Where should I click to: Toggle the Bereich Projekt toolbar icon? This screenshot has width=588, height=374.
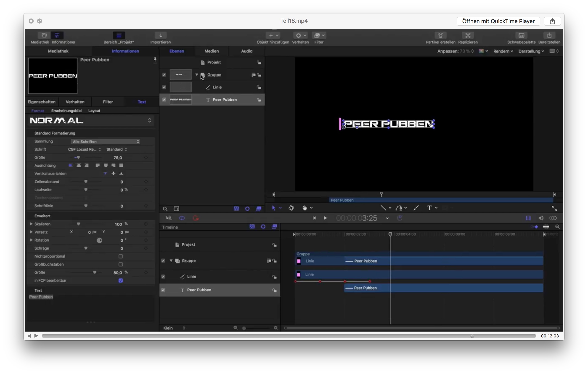coord(119,35)
